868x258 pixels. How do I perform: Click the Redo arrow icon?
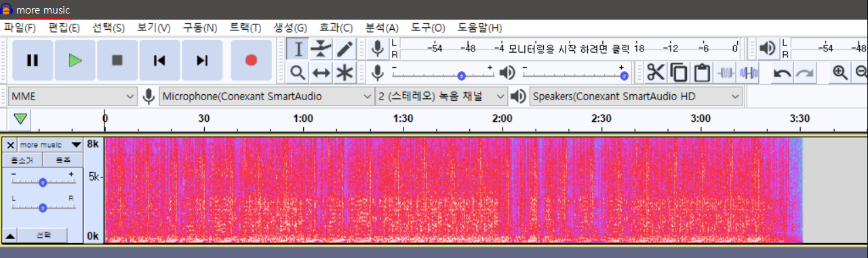[805, 72]
